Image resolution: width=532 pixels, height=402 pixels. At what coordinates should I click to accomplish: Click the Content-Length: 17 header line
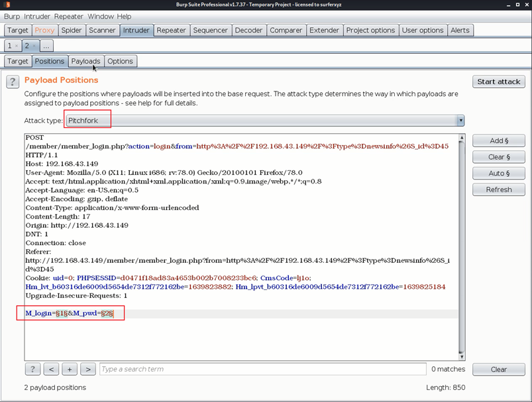(58, 217)
